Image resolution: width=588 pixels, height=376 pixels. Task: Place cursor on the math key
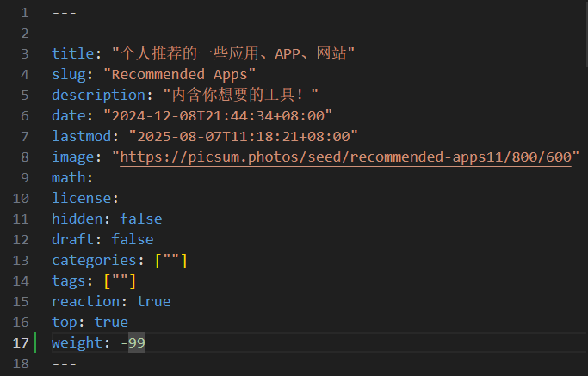(68, 178)
